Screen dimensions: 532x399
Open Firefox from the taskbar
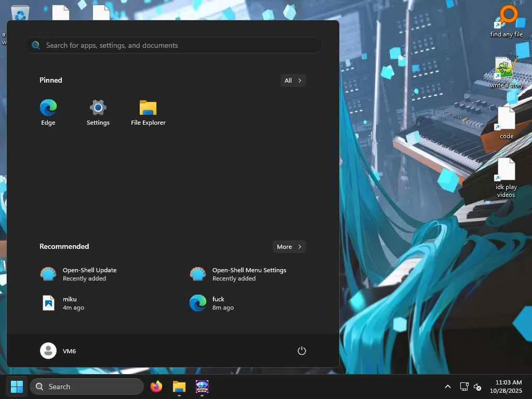(156, 387)
